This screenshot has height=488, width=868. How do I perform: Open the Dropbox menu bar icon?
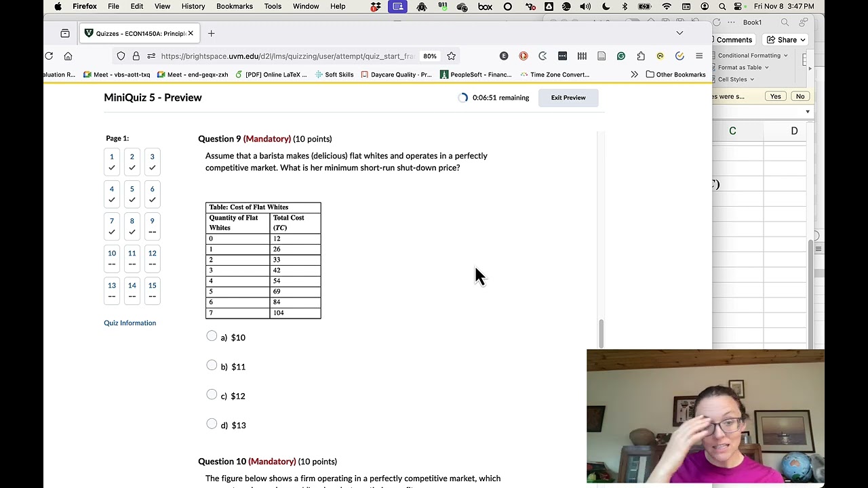376,6
